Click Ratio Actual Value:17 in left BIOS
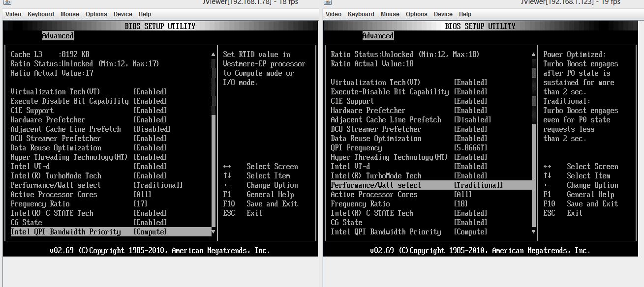This screenshot has height=287, width=644. click(x=52, y=73)
